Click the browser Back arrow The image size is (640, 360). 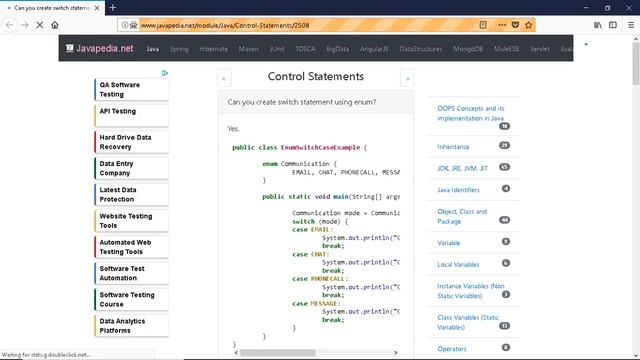[9, 25]
